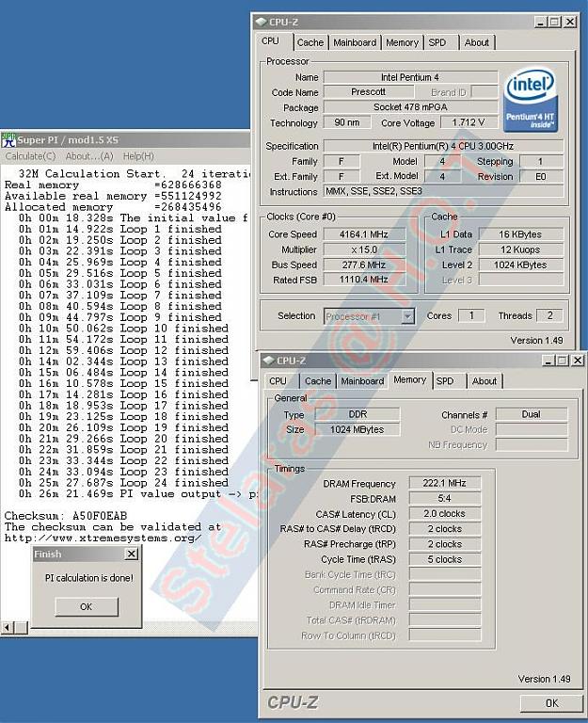Open Mainboard tab in the processor info window

coord(355,42)
